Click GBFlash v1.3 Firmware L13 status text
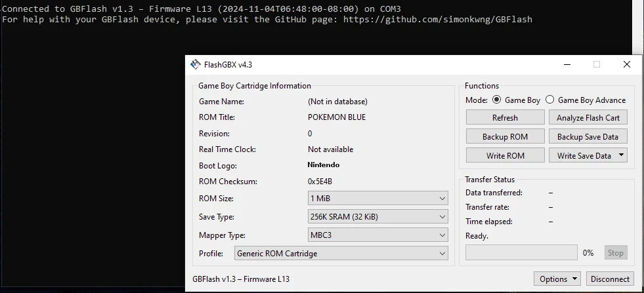The image size is (644, 293). pos(241,279)
